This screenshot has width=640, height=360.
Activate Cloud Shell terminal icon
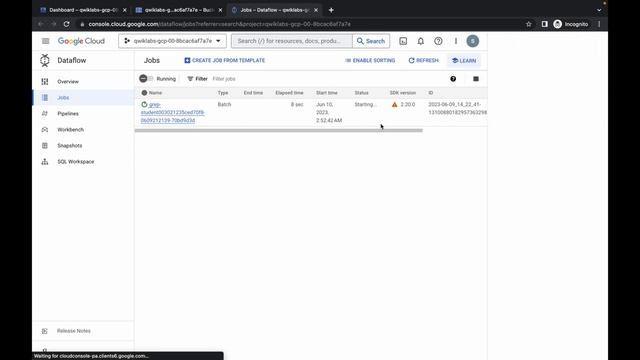click(403, 41)
